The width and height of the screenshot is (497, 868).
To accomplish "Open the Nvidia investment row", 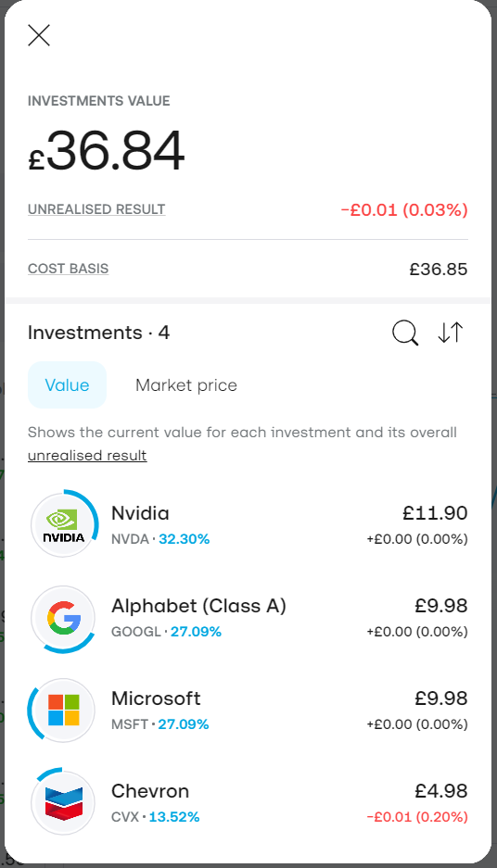I will (248, 524).
